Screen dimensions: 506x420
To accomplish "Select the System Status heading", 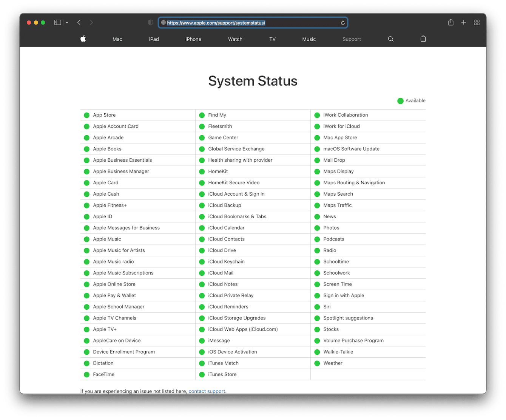I will [253, 81].
